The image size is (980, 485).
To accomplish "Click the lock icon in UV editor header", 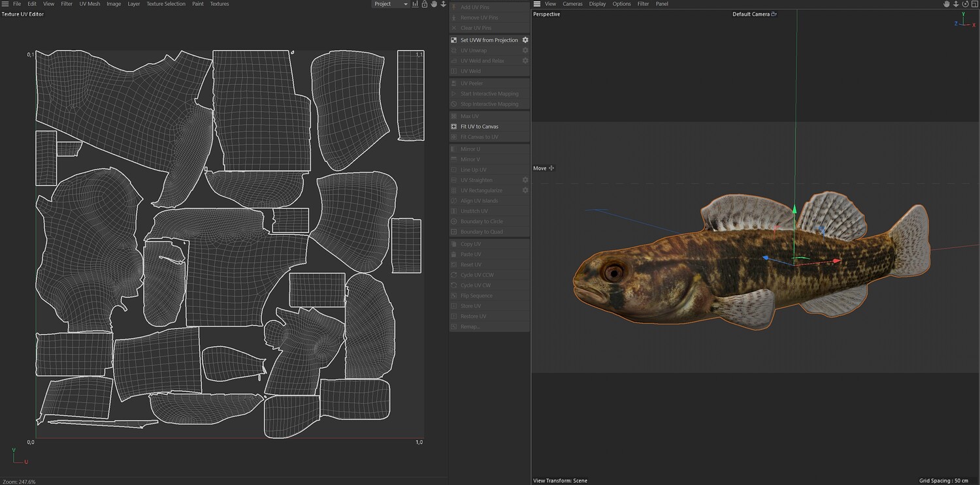I will click(x=424, y=4).
